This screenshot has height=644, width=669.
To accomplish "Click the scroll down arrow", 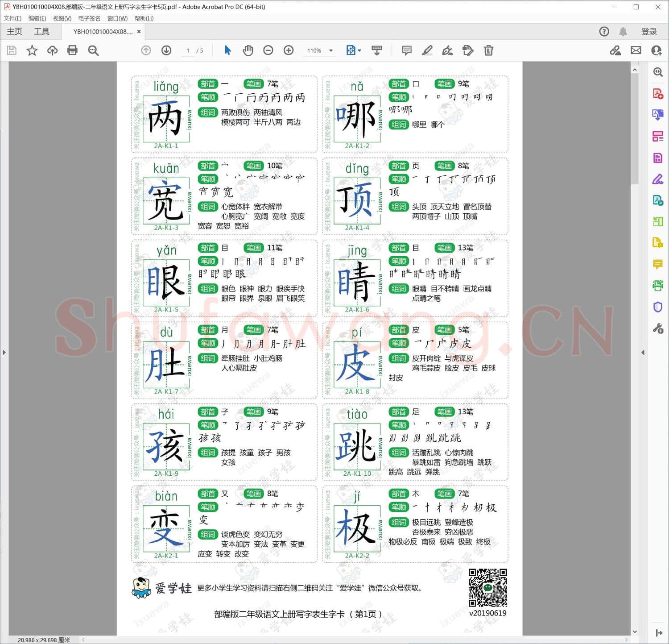I will [x=635, y=632].
